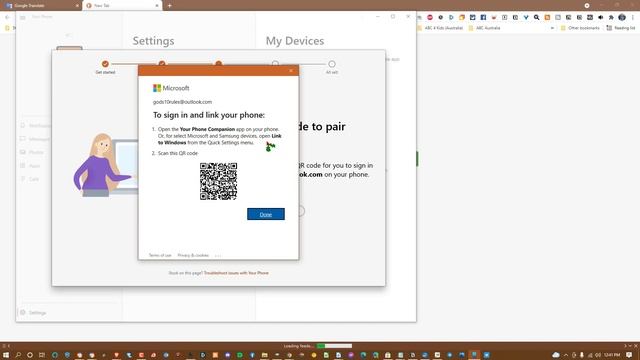
Task: Open the ABC 4 Kids (Australia) bookmark folder
Action: [440, 28]
